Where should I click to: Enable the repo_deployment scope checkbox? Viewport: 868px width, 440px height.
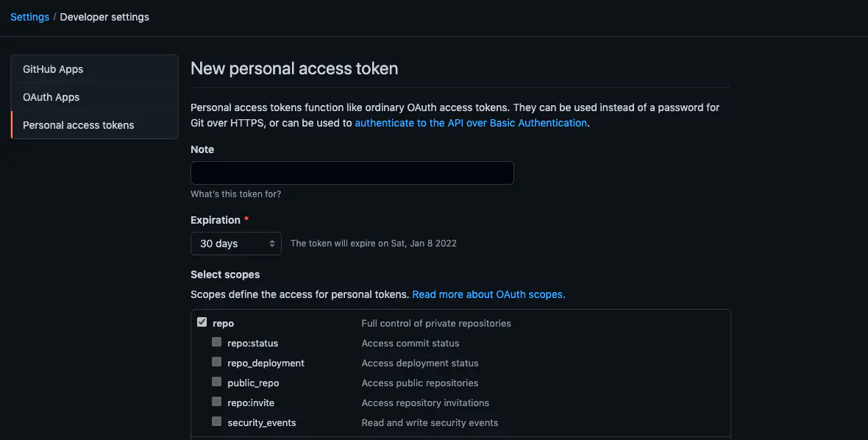pos(217,362)
